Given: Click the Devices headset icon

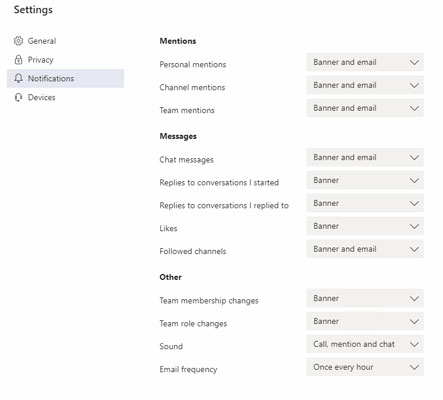Looking at the screenshot, I should coord(18,97).
